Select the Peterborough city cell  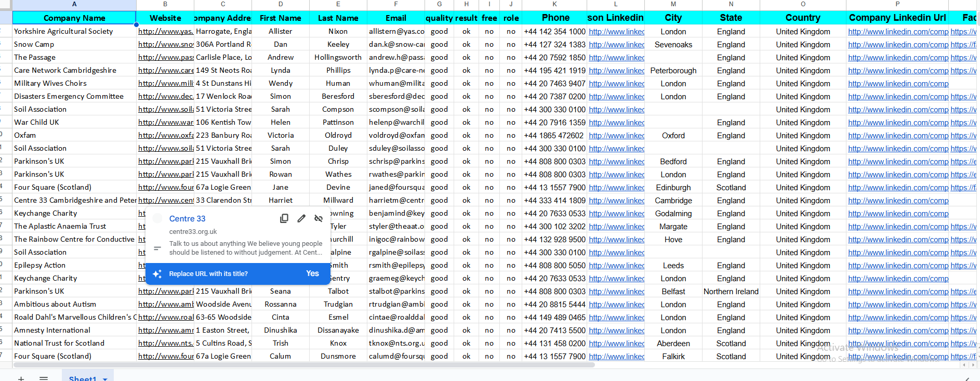pos(673,70)
